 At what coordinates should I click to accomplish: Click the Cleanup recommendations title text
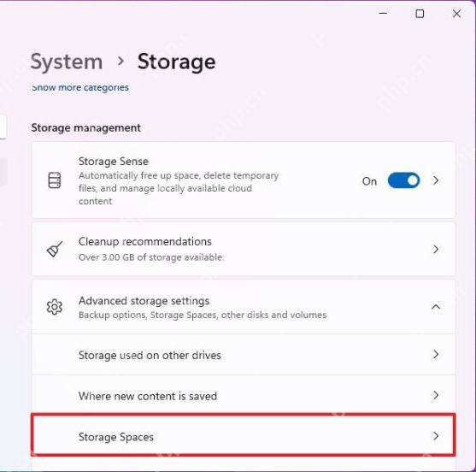tap(145, 242)
